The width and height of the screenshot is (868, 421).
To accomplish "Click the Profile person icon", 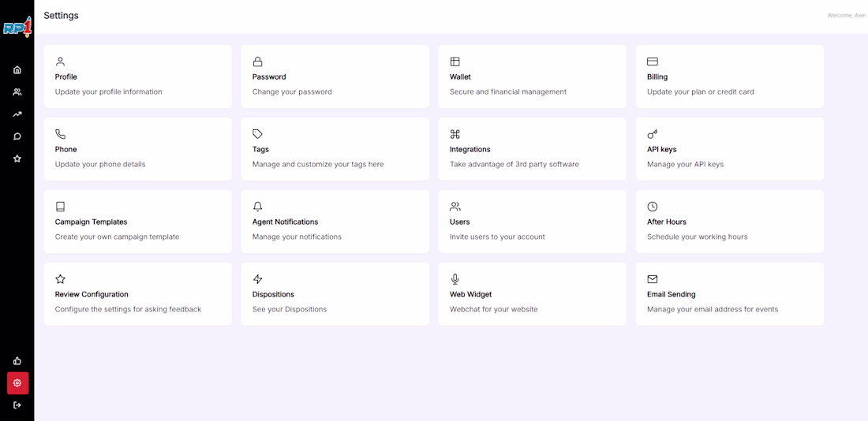I will coord(60,61).
